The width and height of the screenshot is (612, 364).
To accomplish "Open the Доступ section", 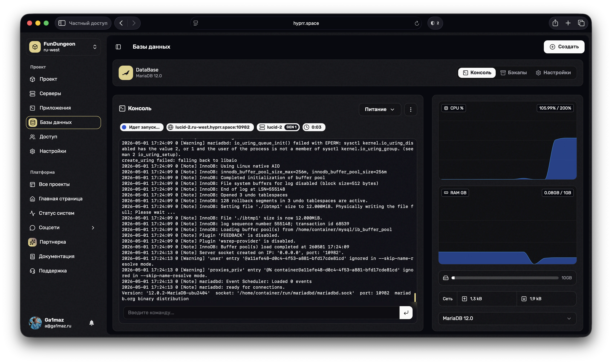I will [63, 137].
